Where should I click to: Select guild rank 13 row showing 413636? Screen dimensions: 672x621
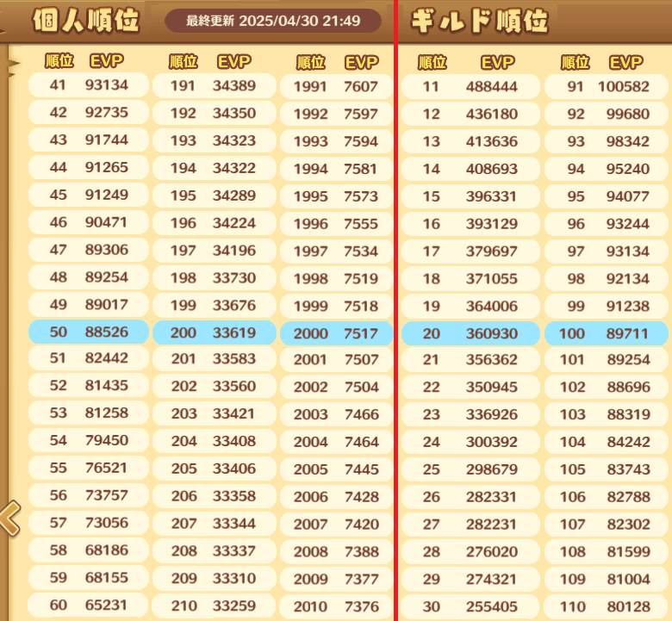(470, 141)
